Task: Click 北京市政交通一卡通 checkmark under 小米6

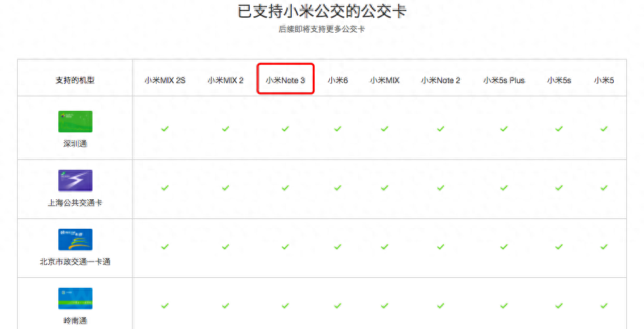Action: tap(338, 247)
